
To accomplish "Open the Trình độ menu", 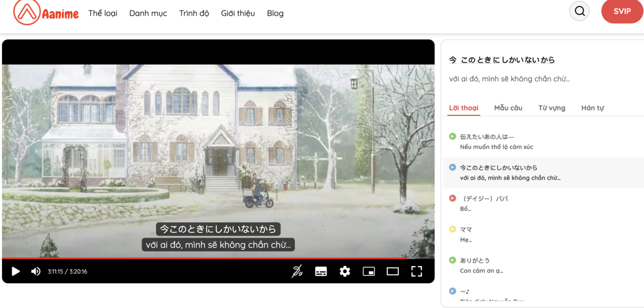I will click(194, 13).
